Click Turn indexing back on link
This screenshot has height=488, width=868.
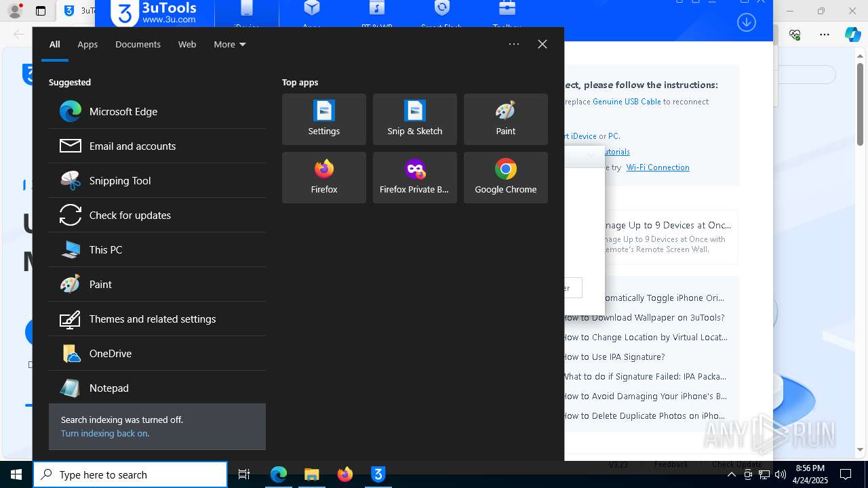point(105,433)
